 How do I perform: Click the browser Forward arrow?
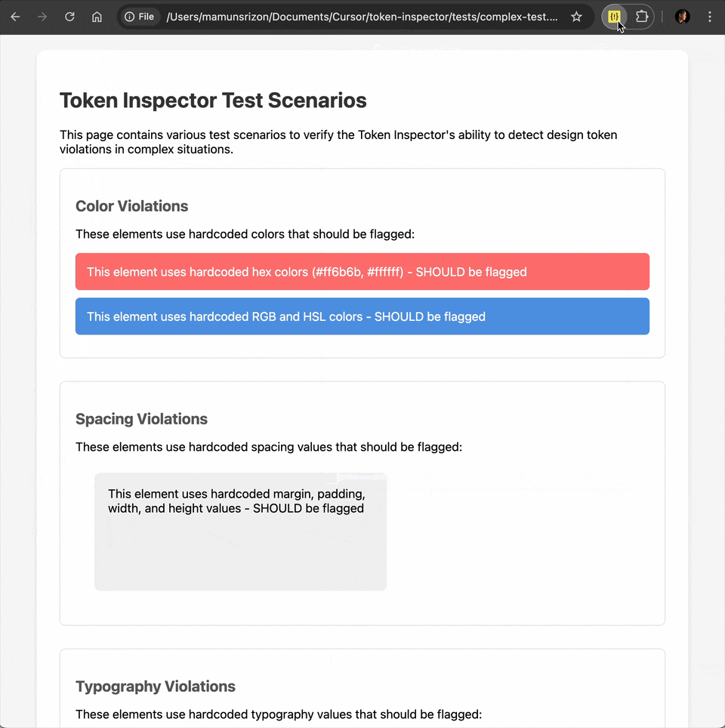pyautogui.click(x=42, y=17)
